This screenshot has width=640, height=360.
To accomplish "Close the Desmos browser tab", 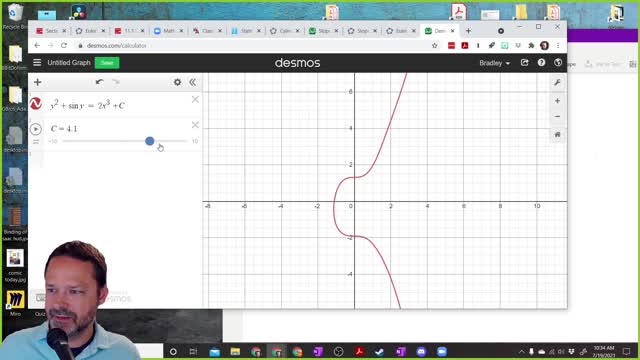I will 452,31.
